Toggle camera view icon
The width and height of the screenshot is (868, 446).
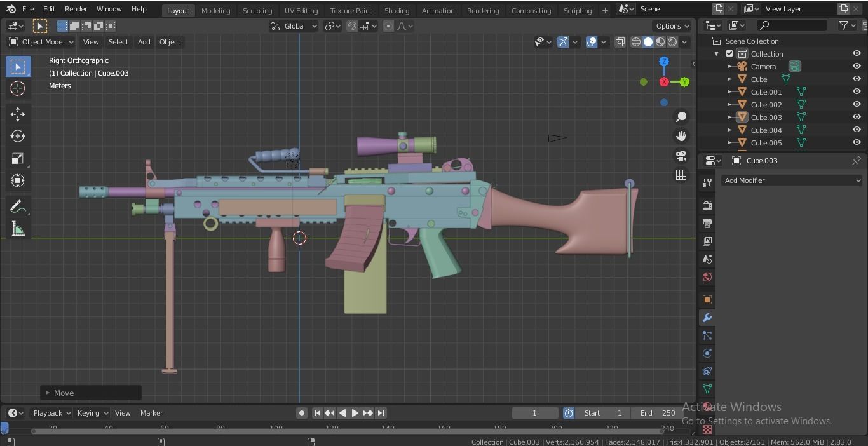(x=681, y=156)
